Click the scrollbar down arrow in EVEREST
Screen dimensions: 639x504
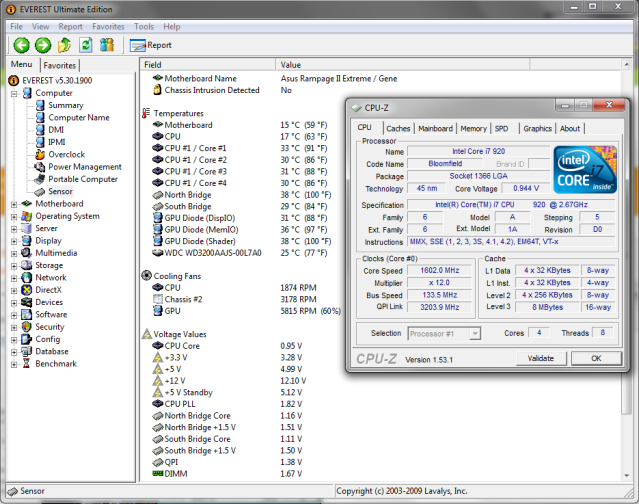(x=626, y=475)
